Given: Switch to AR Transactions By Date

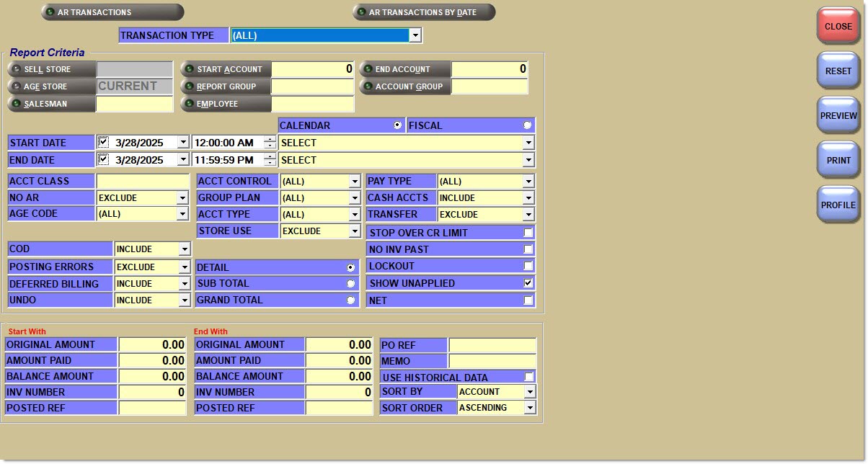Looking at the screenshot, I should point(424,12).
